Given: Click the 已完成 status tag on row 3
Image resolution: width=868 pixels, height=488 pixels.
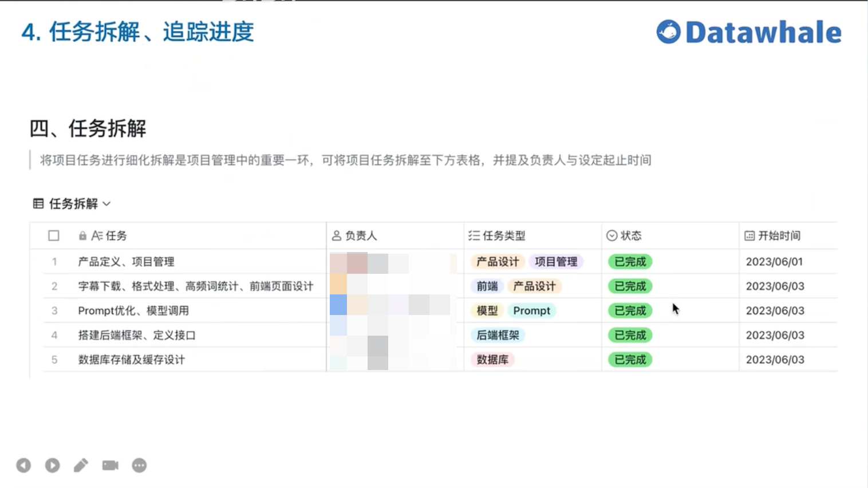Looking at the screenshot, I should click(x=629, y=310).
